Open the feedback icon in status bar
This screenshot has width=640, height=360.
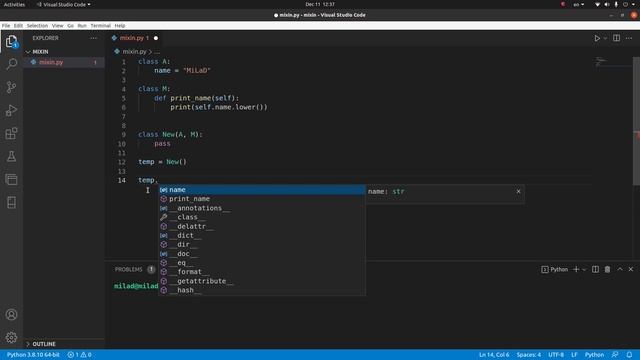(615, 355)
